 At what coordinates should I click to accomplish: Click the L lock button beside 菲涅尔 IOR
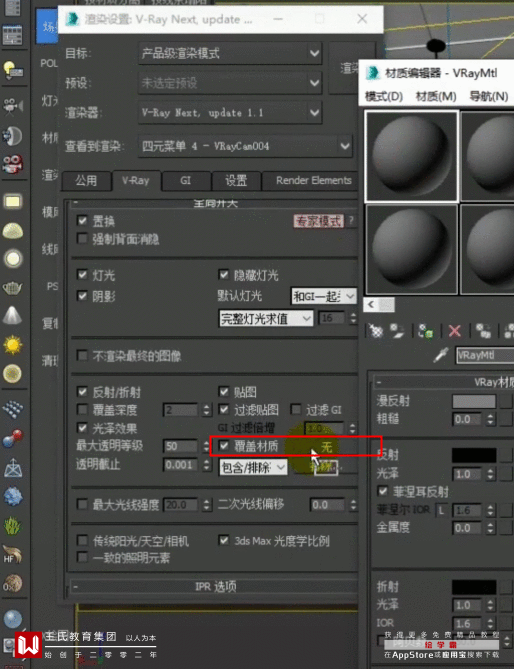pyautogui.click(x=441, y=510)
